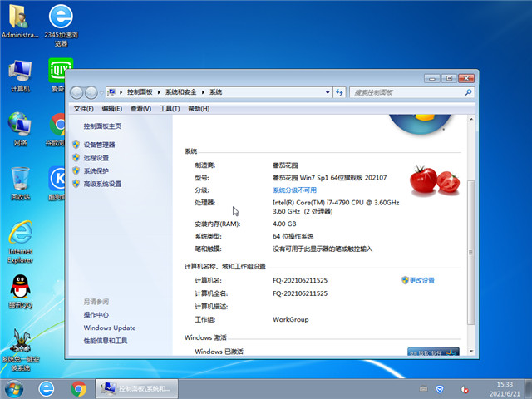532x399 pixels.
Task: Open the 系统兔一键安装系统 desktop icon
Action: (20, 349)
